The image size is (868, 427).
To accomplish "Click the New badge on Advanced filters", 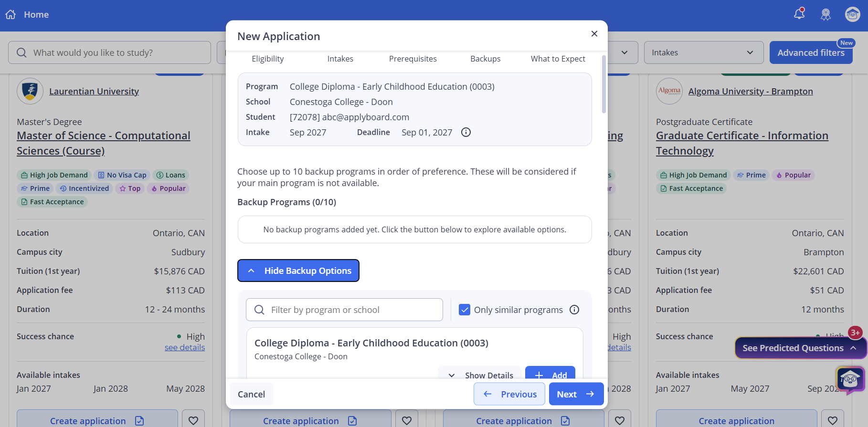I will pos(847,43).
